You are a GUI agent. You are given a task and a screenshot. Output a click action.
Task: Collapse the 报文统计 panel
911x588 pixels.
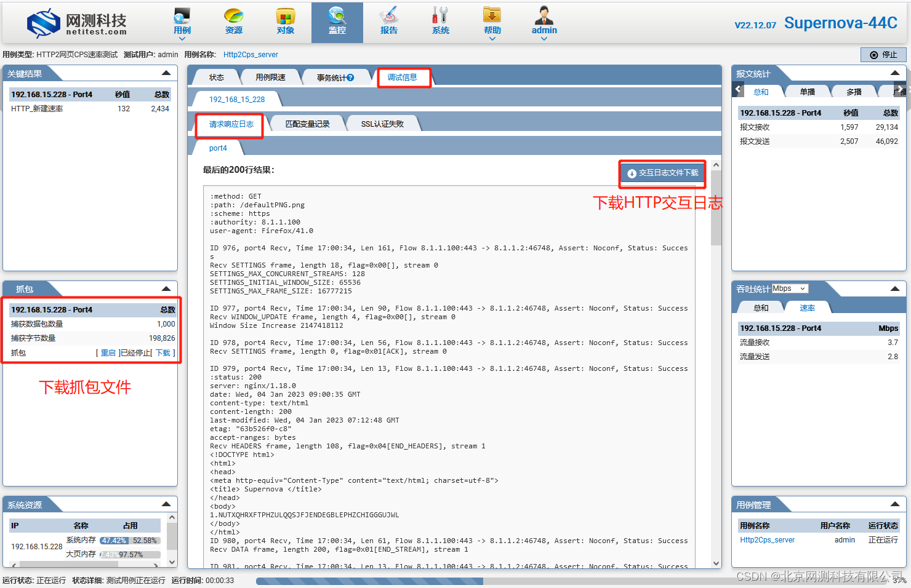click(895, 73)
